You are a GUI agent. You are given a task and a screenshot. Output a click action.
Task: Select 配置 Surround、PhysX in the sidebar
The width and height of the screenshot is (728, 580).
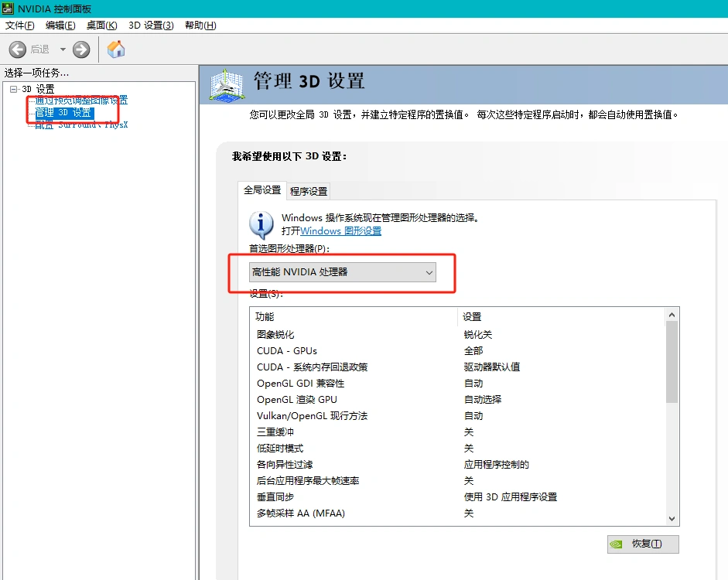coord(80,124)
